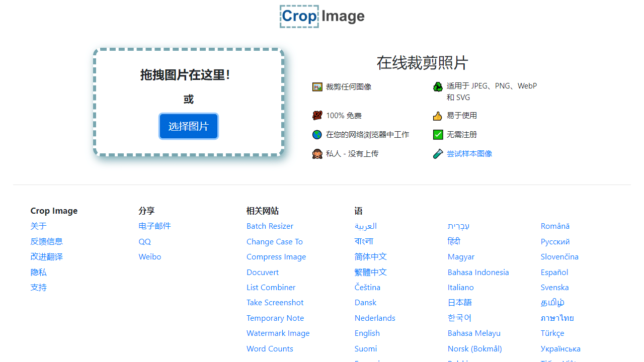The image size is (644, 362).
Task: Open the Watermark Image link
Action: pyautogui.click(x=278, y=333)
